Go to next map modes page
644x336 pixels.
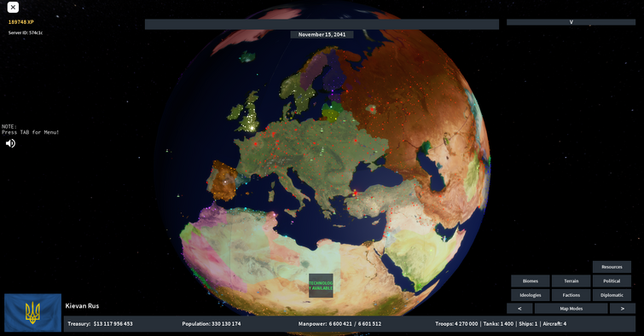[622, 309]
